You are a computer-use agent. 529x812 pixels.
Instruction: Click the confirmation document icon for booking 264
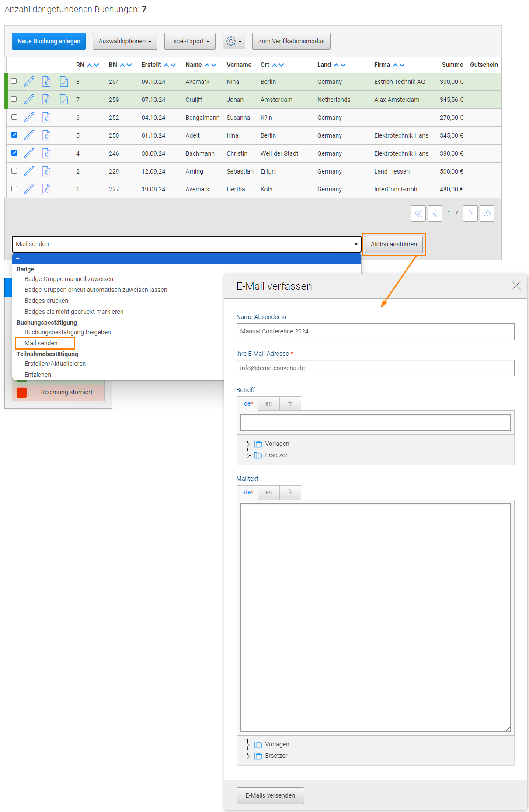[x=64, y=82]
